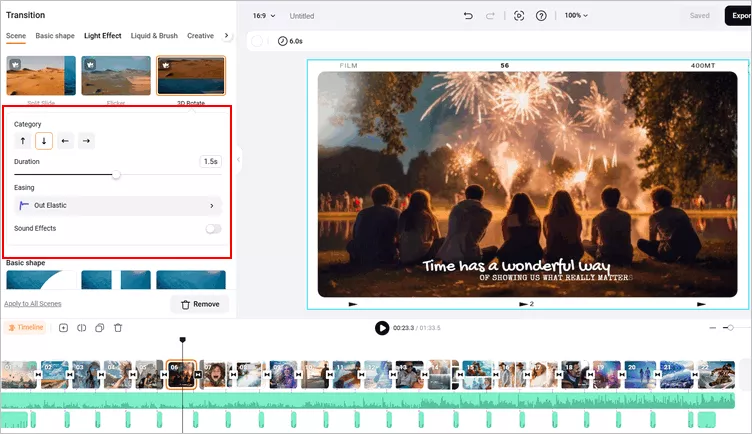Select scene 11 in the timeline
This screenshot has height=434, width=752.
click(346, 375)
